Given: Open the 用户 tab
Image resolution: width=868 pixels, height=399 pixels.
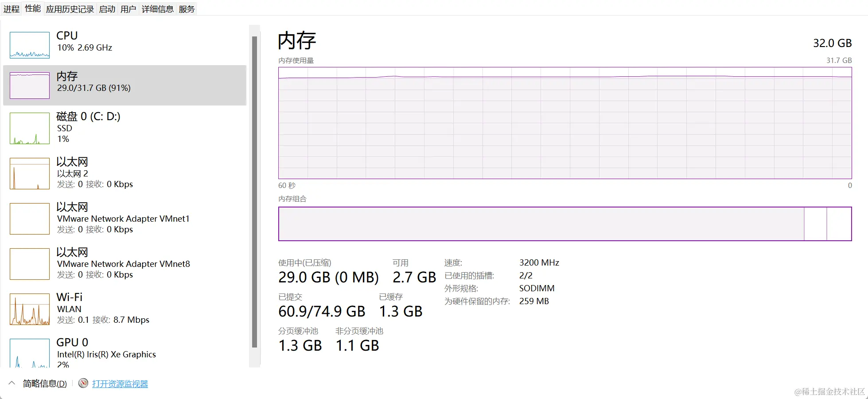Looking at the screenshot, I should coord(128,9).
